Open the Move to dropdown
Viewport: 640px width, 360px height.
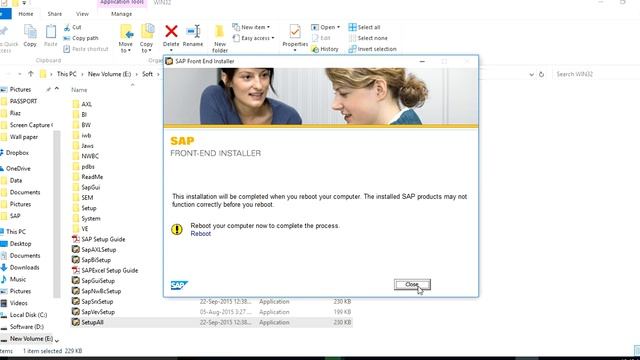tap(126, 39)
